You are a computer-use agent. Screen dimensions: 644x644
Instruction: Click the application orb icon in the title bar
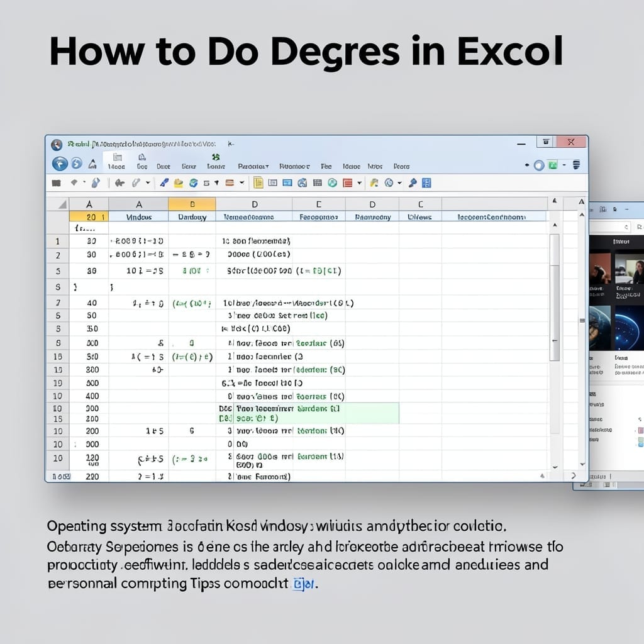pos(57,145)
